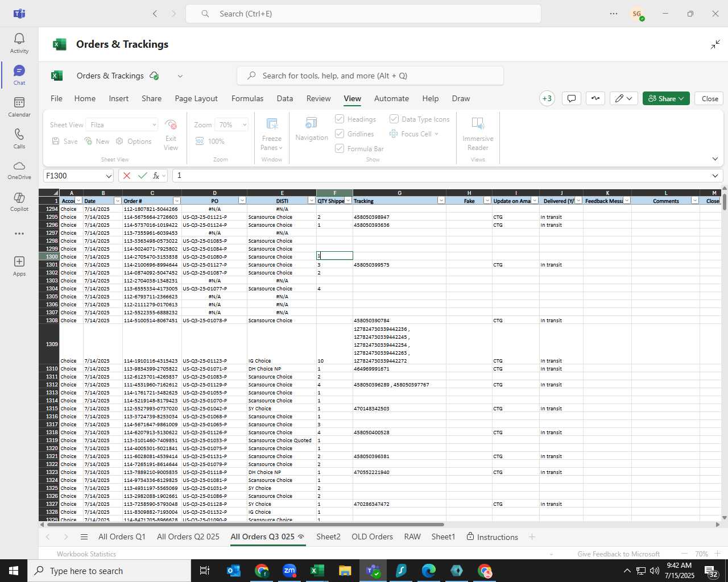
Task: Click the green Share button
Action: 666,98
